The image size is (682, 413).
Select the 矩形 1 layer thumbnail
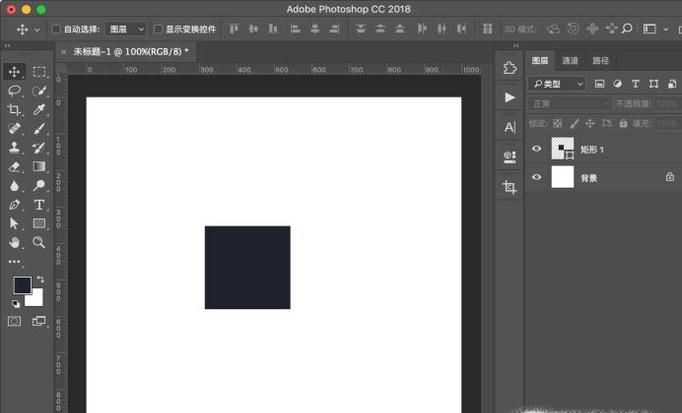click(562, 149)
